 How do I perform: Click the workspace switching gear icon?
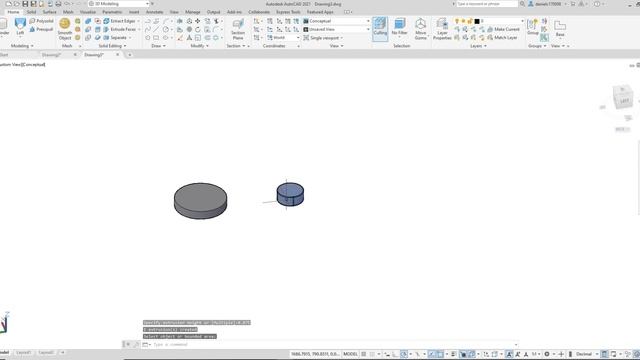(547, 354)
